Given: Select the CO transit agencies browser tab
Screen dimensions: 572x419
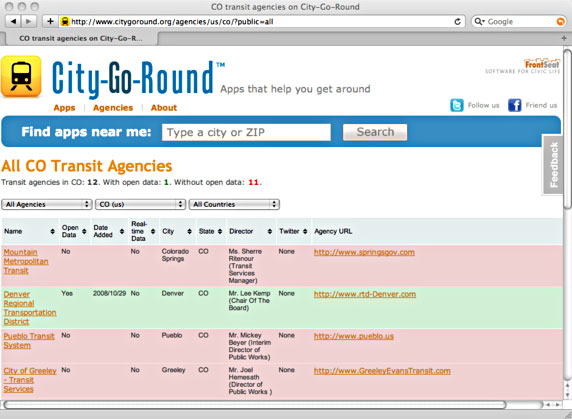Looking at the screenshot, I should (x=81, y=38).
